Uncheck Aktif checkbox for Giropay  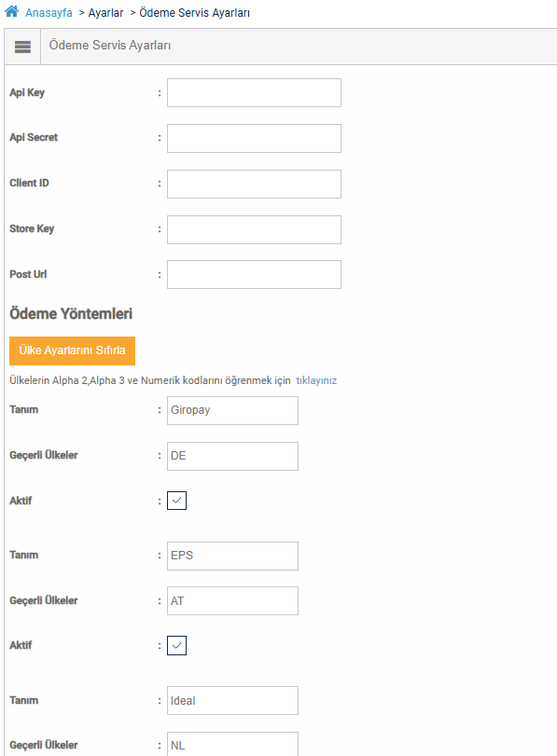click(x=176, y=501)
